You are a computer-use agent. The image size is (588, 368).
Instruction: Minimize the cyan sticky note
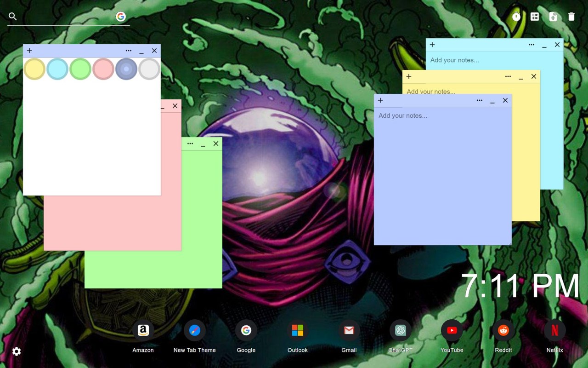pyautogui.click(x=544, y=46)
